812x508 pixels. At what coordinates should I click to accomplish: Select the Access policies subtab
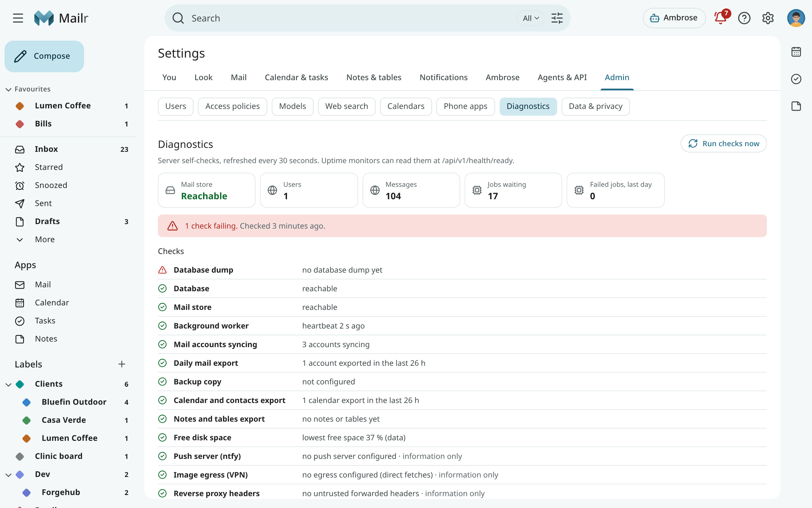click(233, 106)
